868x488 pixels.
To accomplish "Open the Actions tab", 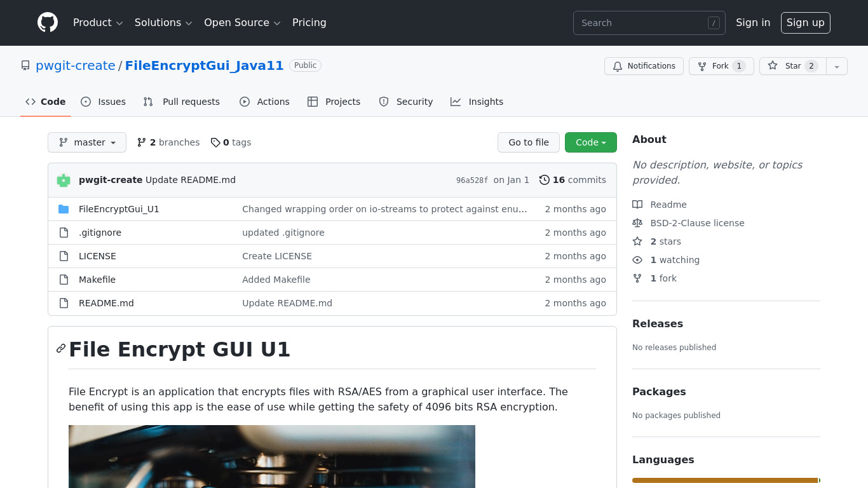I will click(264, 102).
